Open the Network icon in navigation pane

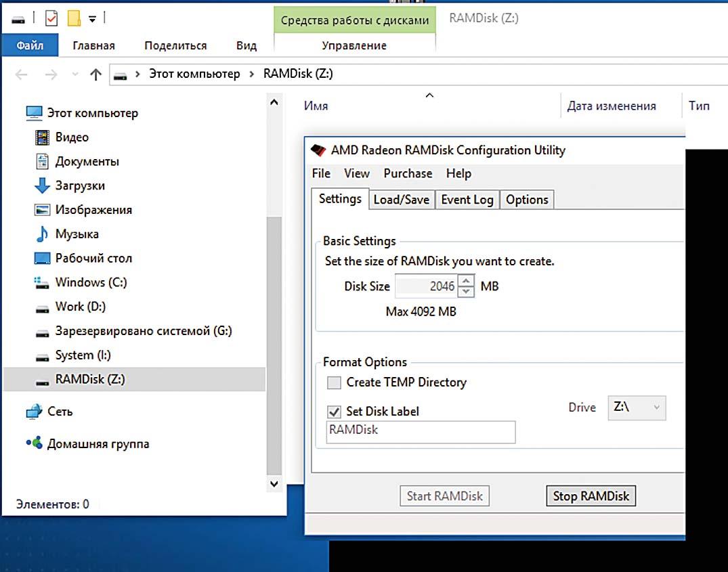pos(34,412)
